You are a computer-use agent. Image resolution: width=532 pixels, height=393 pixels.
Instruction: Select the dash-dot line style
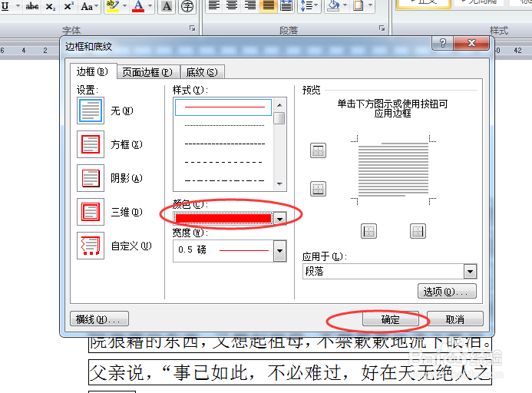pos(224,180)
